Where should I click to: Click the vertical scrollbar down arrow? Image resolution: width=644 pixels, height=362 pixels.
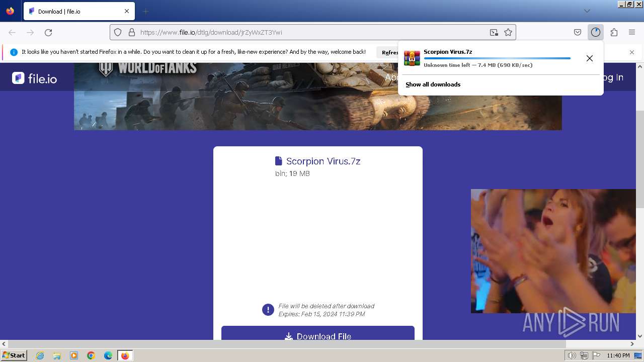(640, 336)
